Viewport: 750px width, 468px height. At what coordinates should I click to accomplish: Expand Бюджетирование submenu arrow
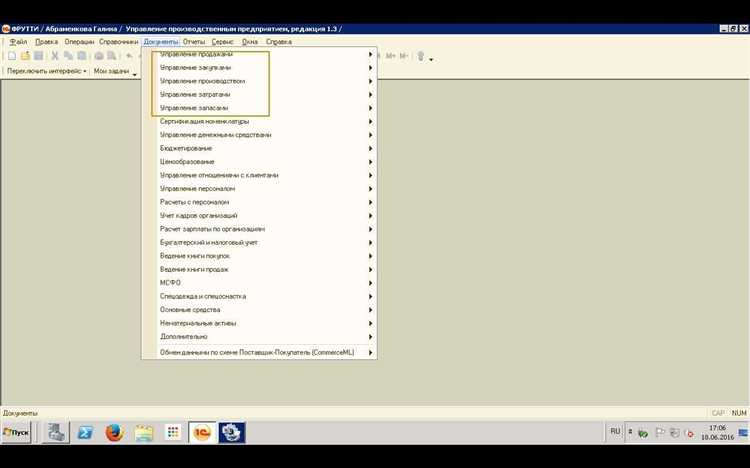click(x=370, y=148)
